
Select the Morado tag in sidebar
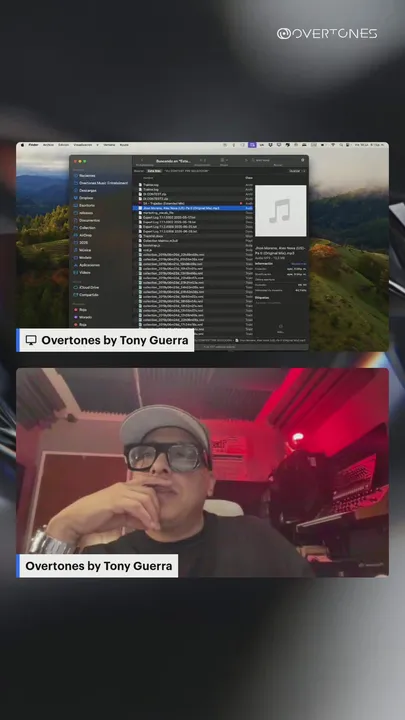tap(83, 317)
